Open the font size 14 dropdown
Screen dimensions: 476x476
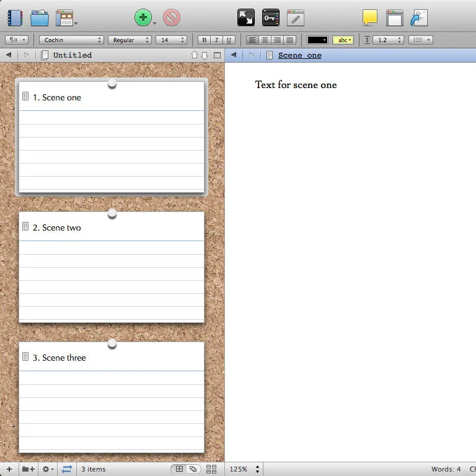(x=171, y=40)
